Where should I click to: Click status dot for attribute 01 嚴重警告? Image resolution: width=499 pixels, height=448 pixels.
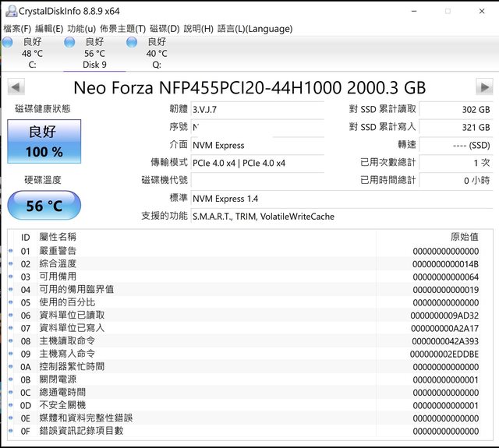(x=11, y=251)
